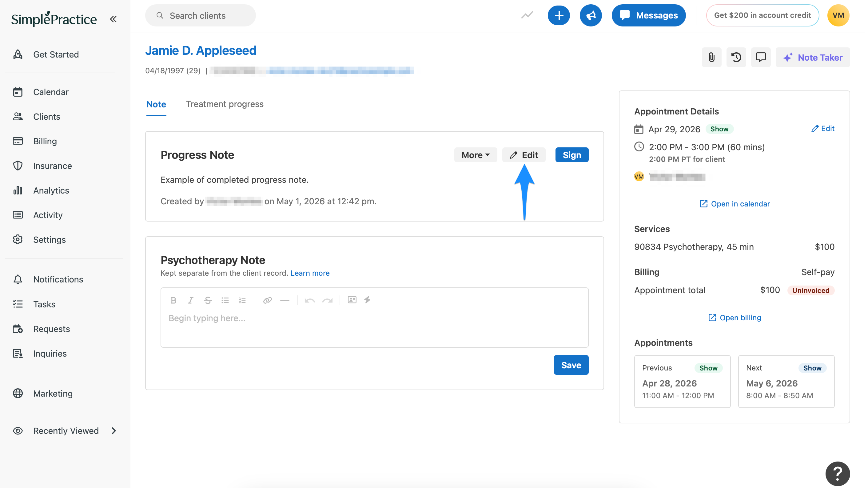Viewport: 868px width, 488px height.
Task: Open Jamie D. Appleseed client profile
Action: (x=201, y=50)
